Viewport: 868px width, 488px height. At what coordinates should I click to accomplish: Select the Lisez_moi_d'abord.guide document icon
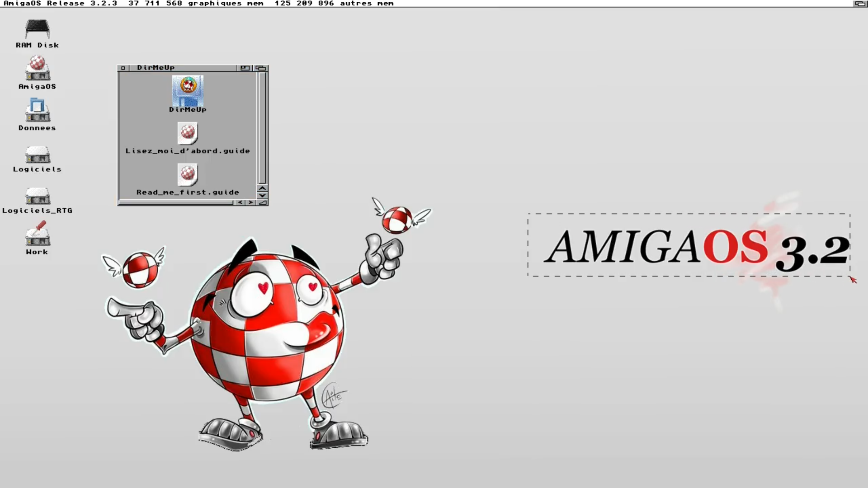point(188,133)
